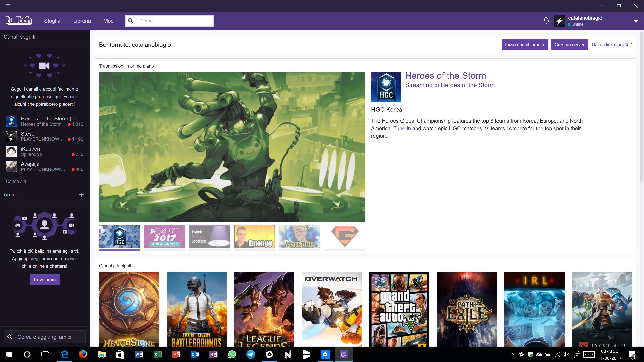Select the Twitch Partner Spotlight thumbnail
The height and width of the screenshot is (362, 644).
coord(209,237)
